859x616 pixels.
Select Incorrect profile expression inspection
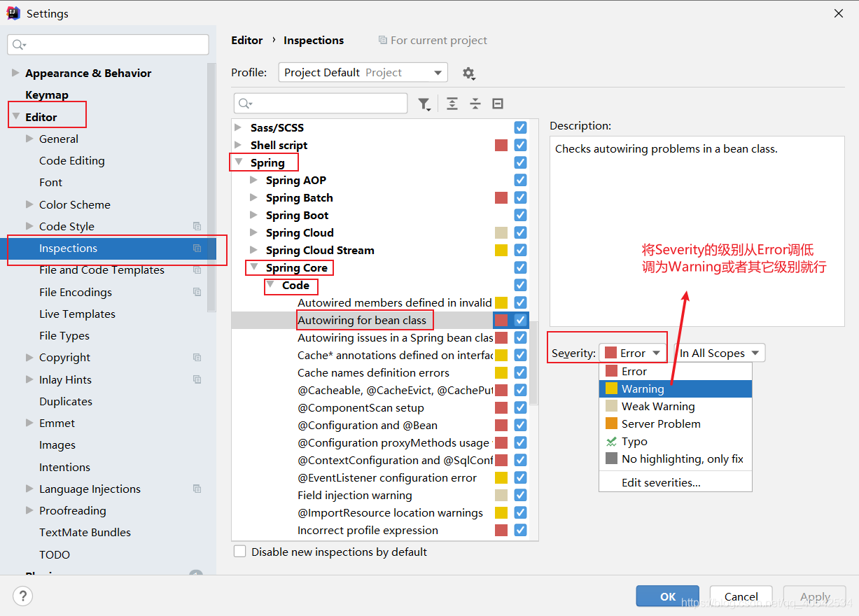368,530
